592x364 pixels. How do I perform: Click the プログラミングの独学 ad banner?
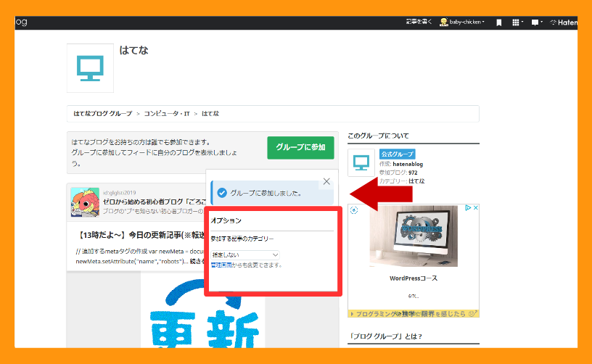(x=414, y=314)
